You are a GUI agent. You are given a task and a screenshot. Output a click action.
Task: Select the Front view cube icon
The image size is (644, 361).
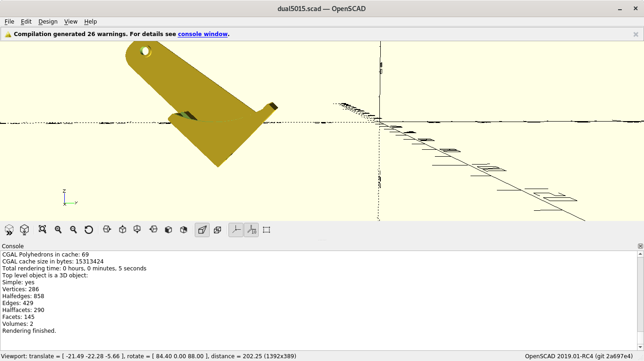coord(168,230)
